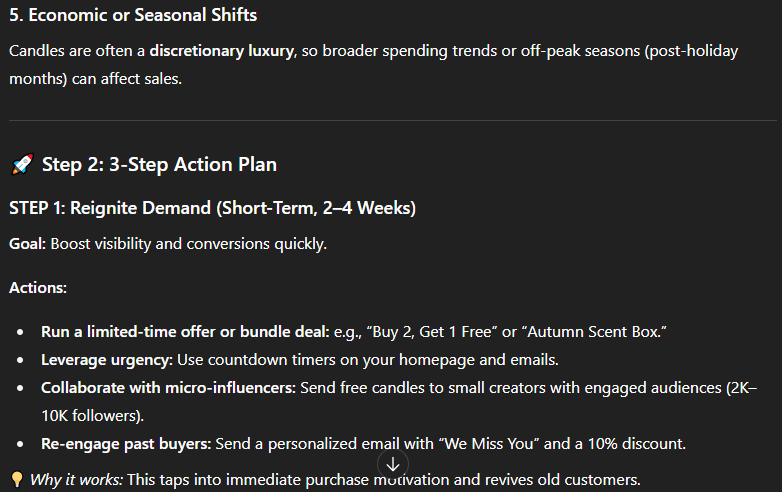
Task: Click the bold "Collaborate with micro-influencers:" text
Action: coord(168,387)
